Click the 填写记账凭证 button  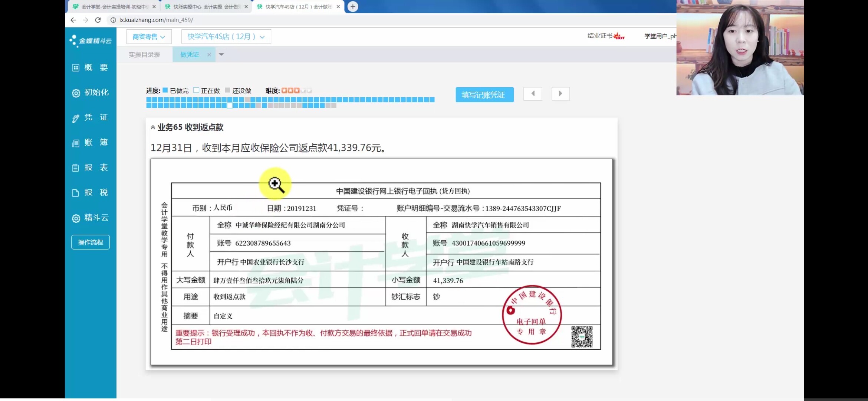point(484,95)
